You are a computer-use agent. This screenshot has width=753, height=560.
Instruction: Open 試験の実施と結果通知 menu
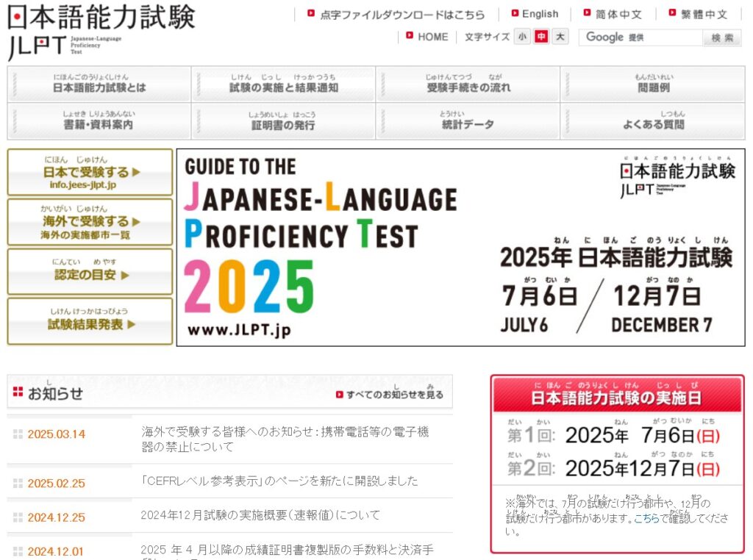click(x=283, y=84)
